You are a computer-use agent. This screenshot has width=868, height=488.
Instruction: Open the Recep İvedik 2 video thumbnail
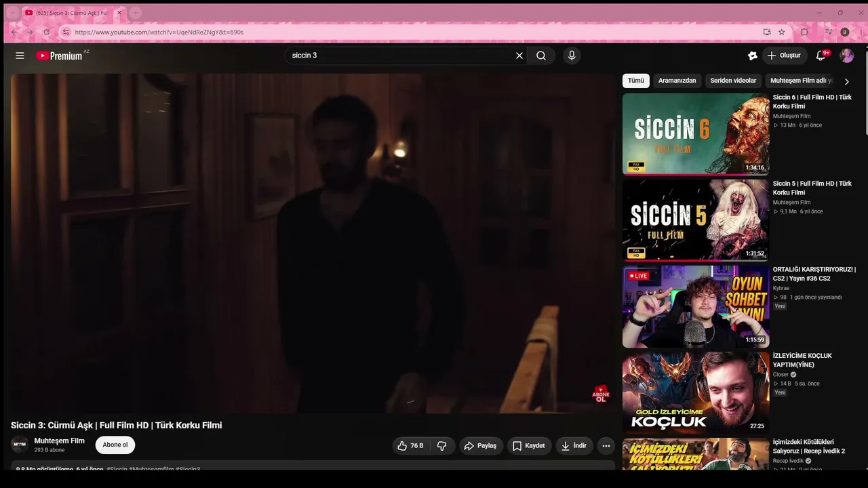click(696, 453)
